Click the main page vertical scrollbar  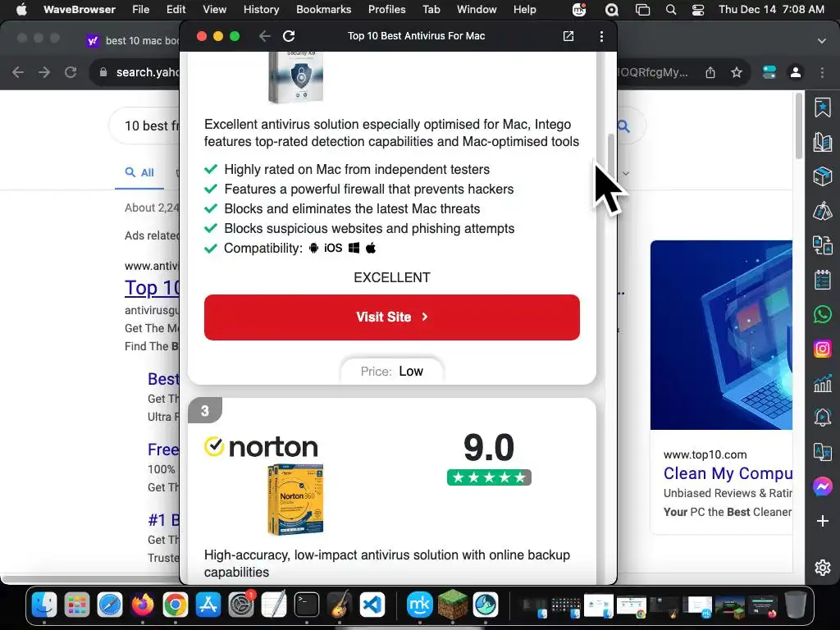(x=799, y=126)
